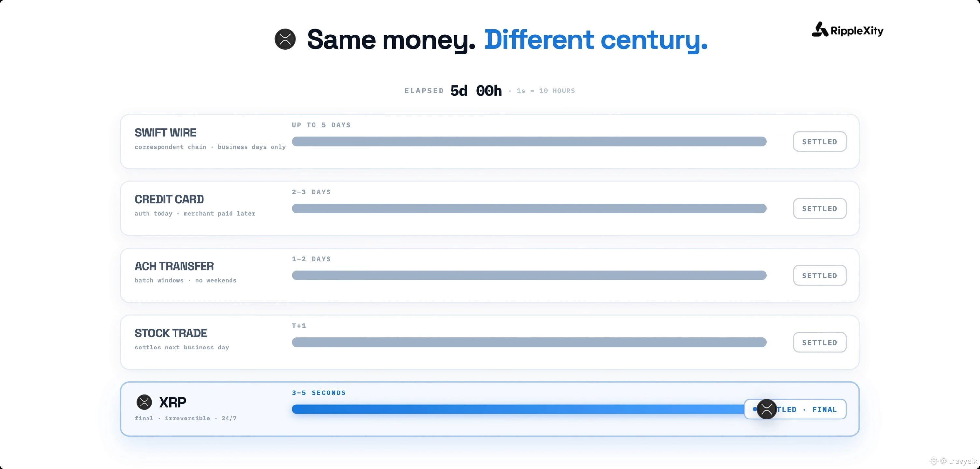This screenshot has width=980, height=469.
Task: Click the Different century headline text
Action: click(x=596, y=40)
